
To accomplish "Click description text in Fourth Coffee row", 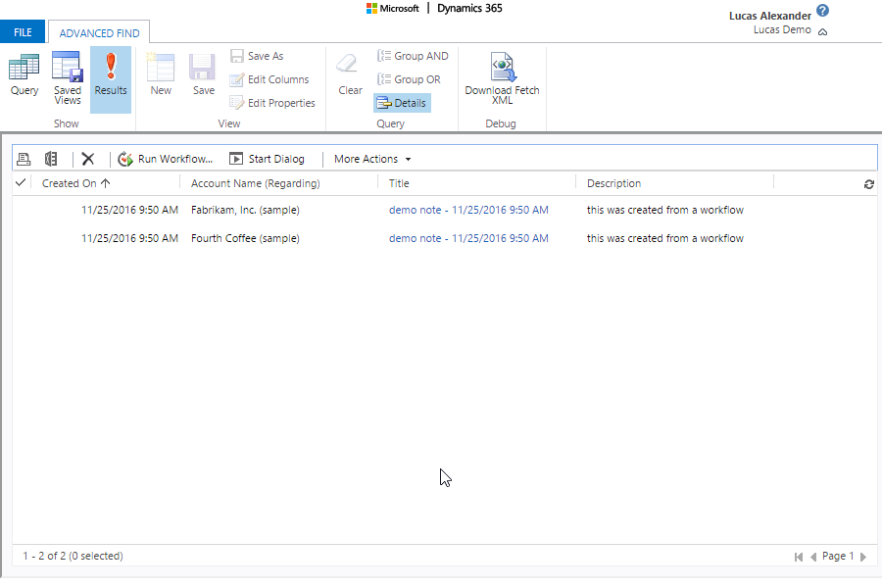I will [x=664, y=238].
